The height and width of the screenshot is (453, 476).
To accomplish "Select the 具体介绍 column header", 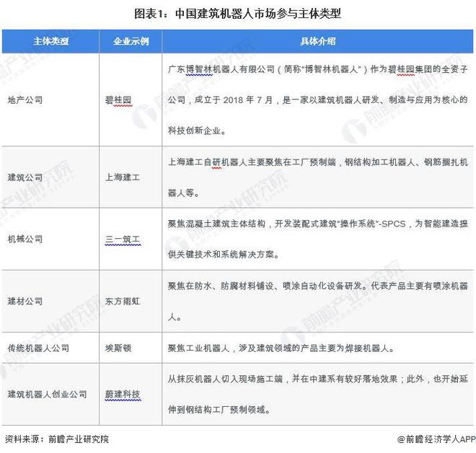I will pyautogui.click(x=317, y=41).
